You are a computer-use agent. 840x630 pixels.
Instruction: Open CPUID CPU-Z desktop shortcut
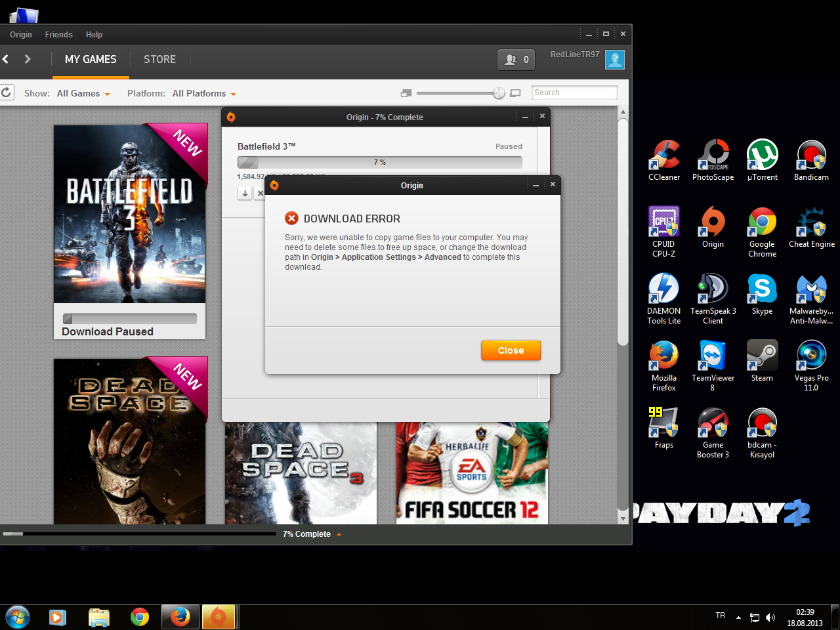click(664, 232)
